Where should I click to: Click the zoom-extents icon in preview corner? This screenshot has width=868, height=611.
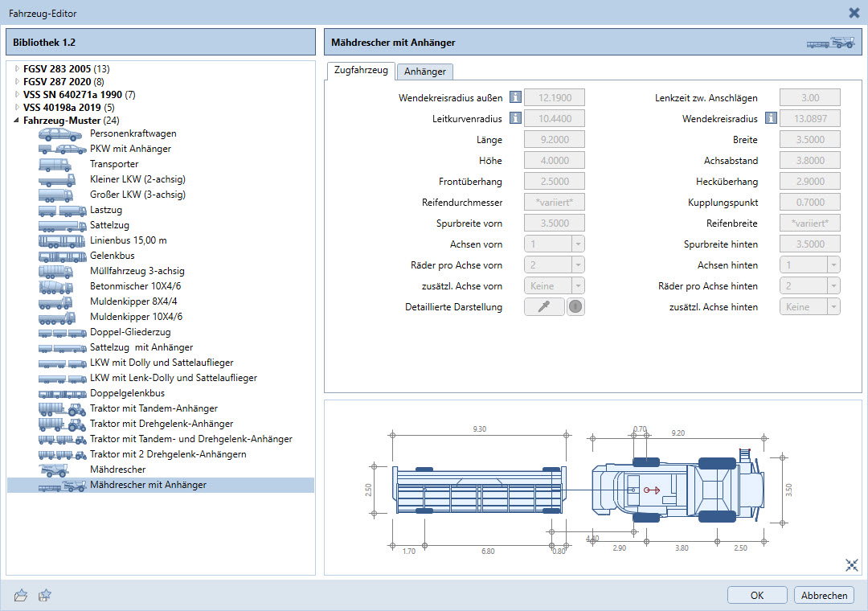[x=851, y=565]
